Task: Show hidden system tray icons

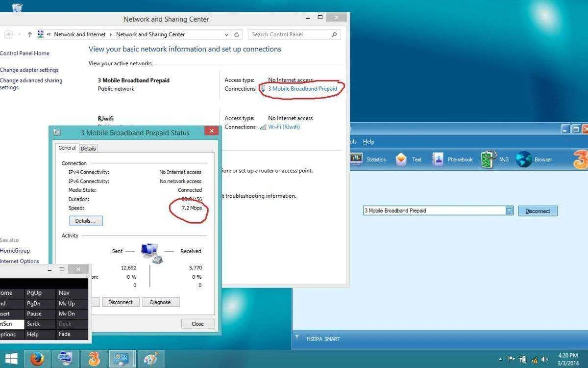Action: pyautogui.click(x=500, y=360)
